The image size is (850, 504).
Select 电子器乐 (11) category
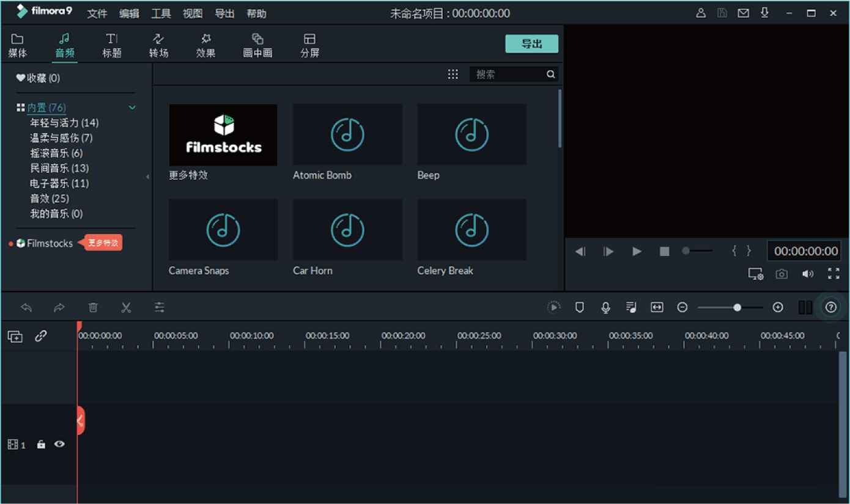point(59,183)
